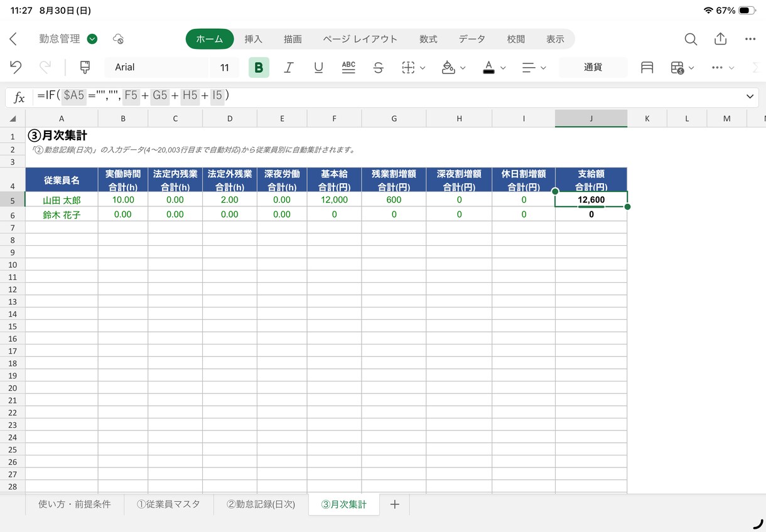Click the select-all corner triangle
Viewport: 766px width, 532px height.
[x=13, y=119]
